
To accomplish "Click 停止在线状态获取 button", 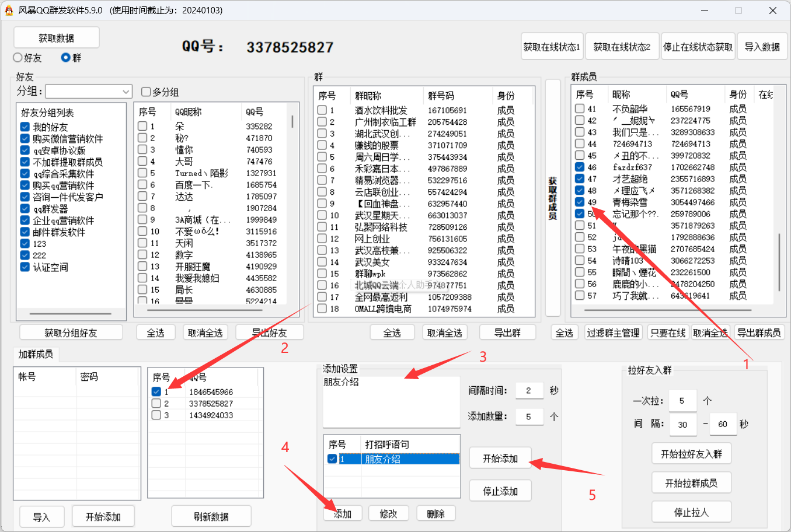I will point(698,47).
